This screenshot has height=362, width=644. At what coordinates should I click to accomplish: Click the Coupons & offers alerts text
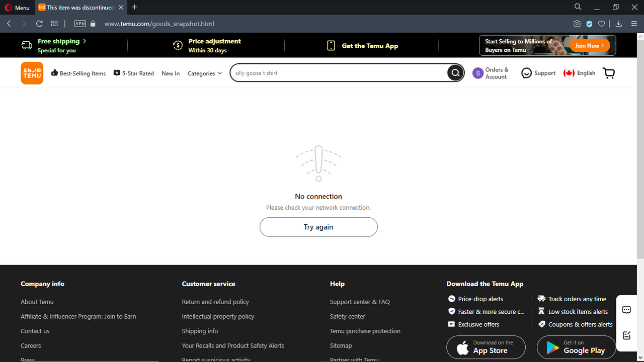coord(581,324)
